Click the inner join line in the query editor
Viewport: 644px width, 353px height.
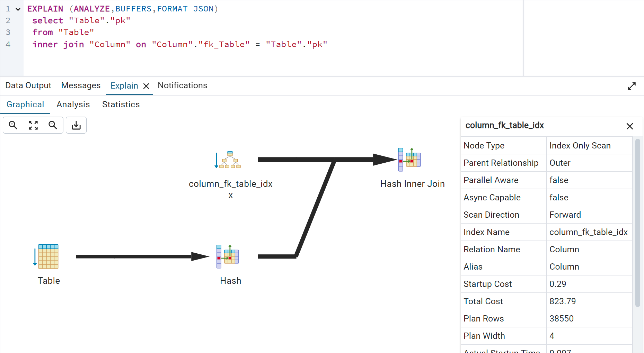pyautogui.click(x=179, y=45)
